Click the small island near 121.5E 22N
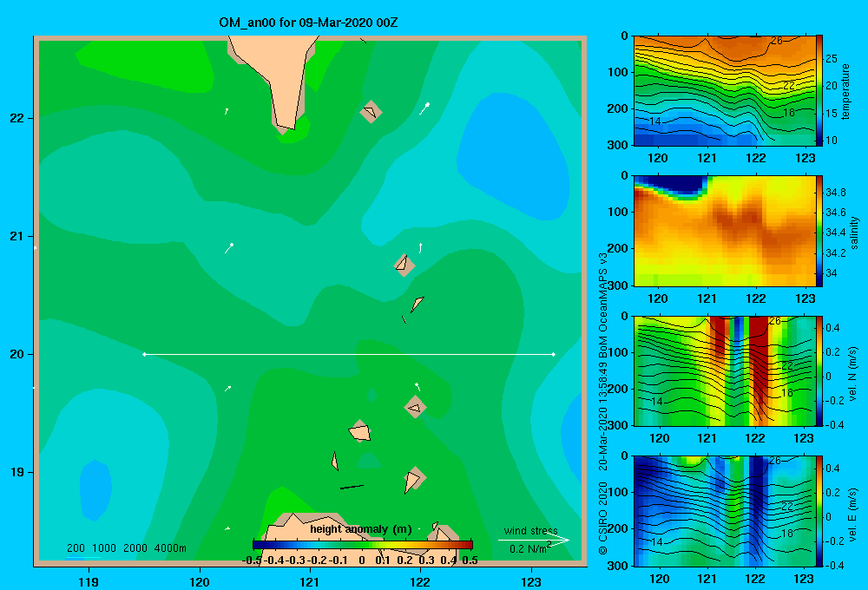Image resolution: width=868 pixels, height=590 pixels. pos(371,112)
